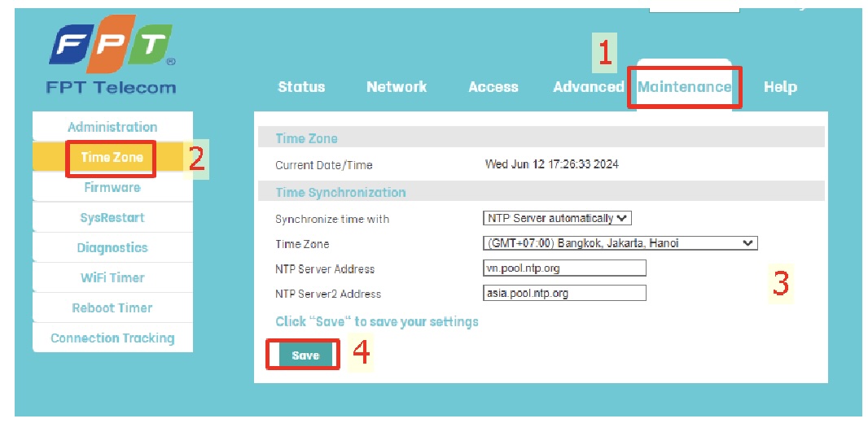Switch to the Network tab
Viewport: 868px width, 423px height.
397,87
